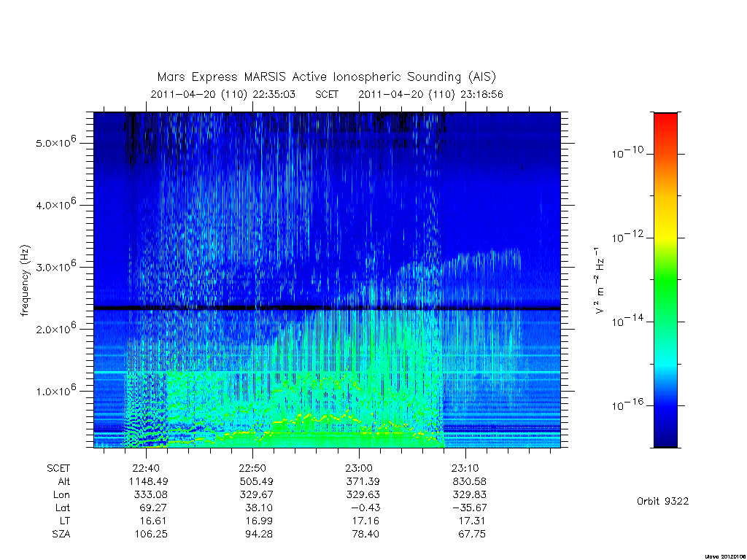Click longitude value '329.83'
Screen dimensions: 747x560
469,495
